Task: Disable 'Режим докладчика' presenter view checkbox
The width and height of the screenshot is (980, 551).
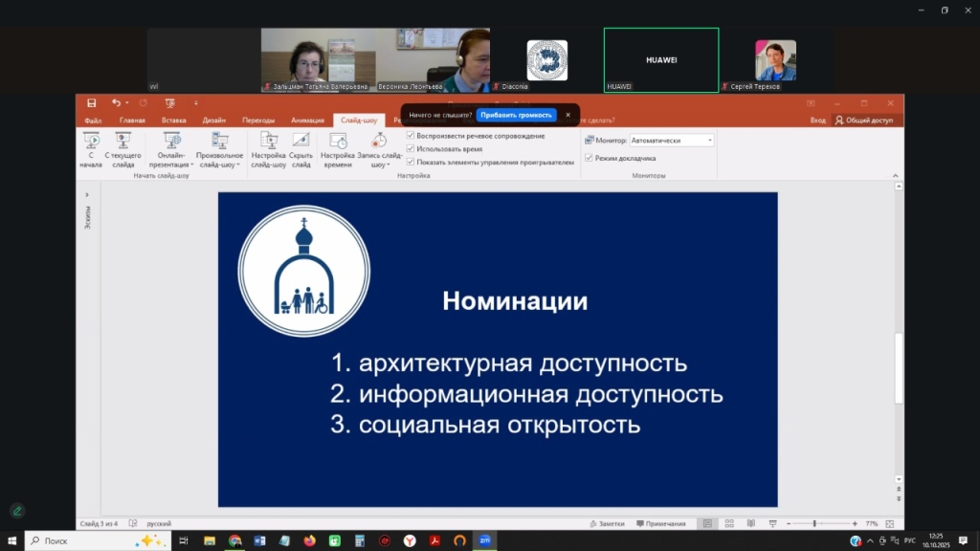Action: (589, 158)
